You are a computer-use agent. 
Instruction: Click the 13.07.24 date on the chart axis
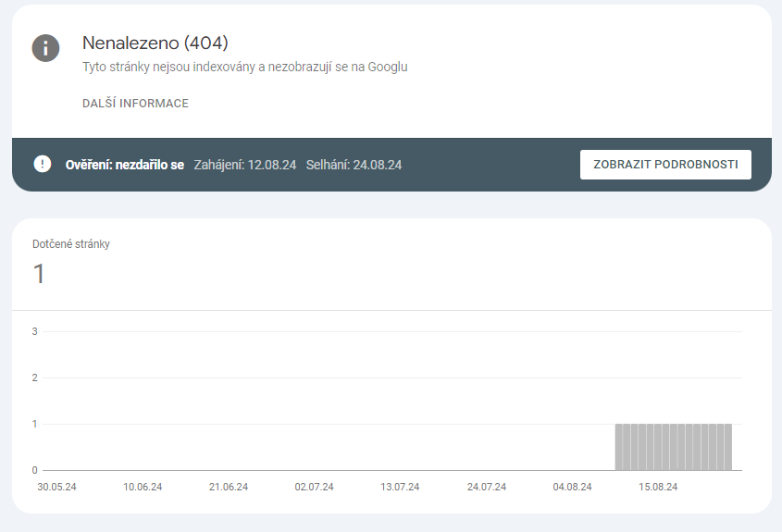(401, 487)
